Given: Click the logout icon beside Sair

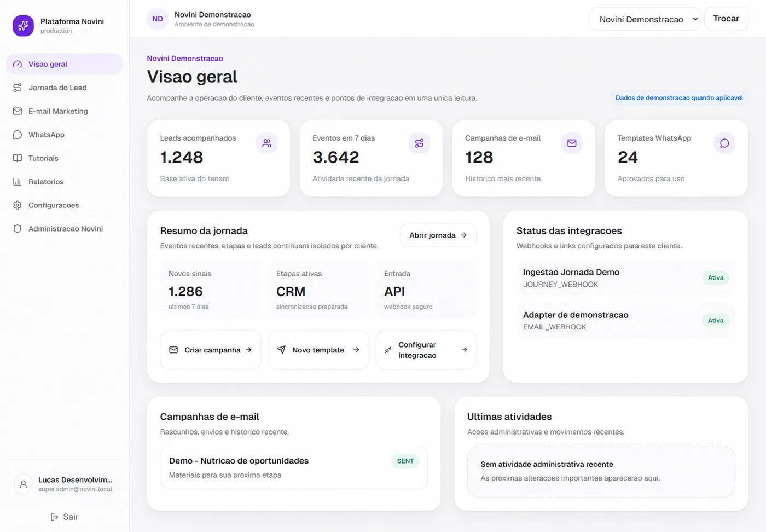Looking at the screenshot, I should point(55,517).
